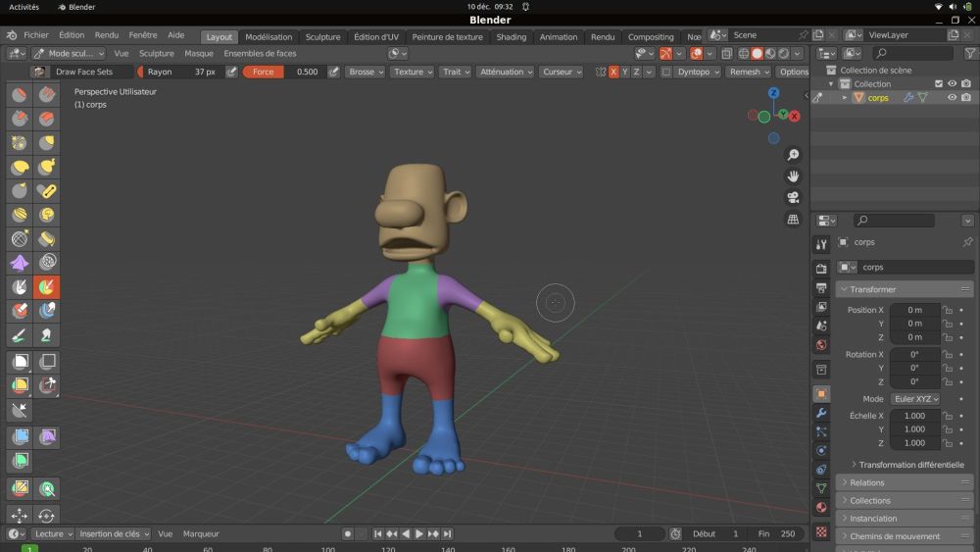Open the Euler XYZ rotation mode dropdown
The image size is (980, 552).
point(914,399)
